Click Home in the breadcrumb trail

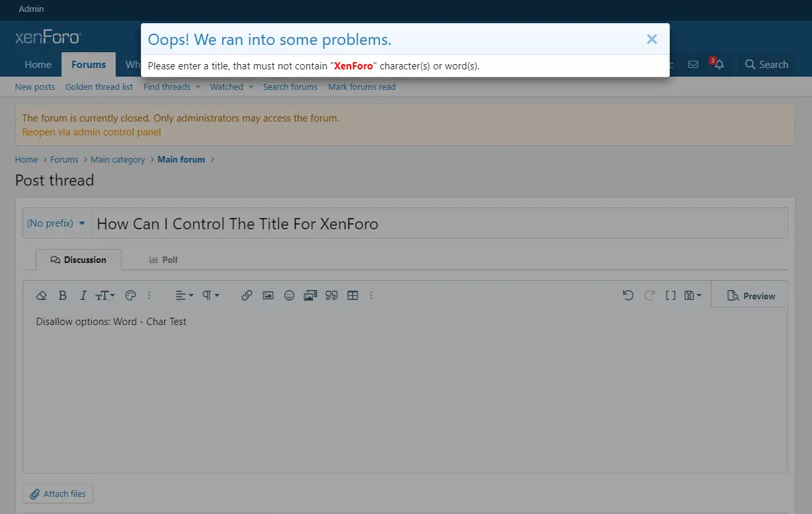[x=26, y=159]
